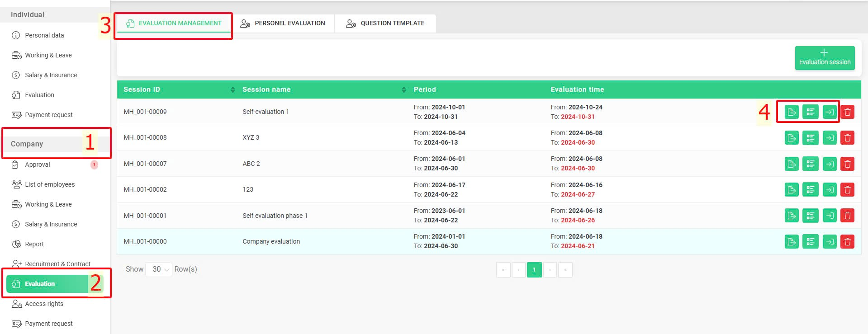Go to first page pagination button

pos(503,270)
